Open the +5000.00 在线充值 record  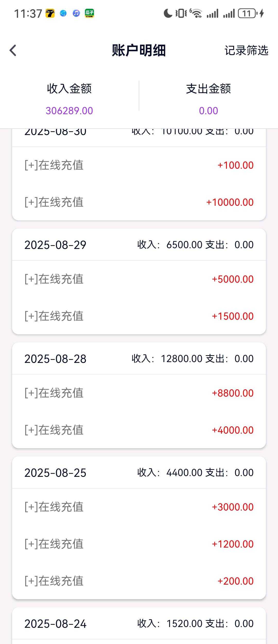click(139, 279)
